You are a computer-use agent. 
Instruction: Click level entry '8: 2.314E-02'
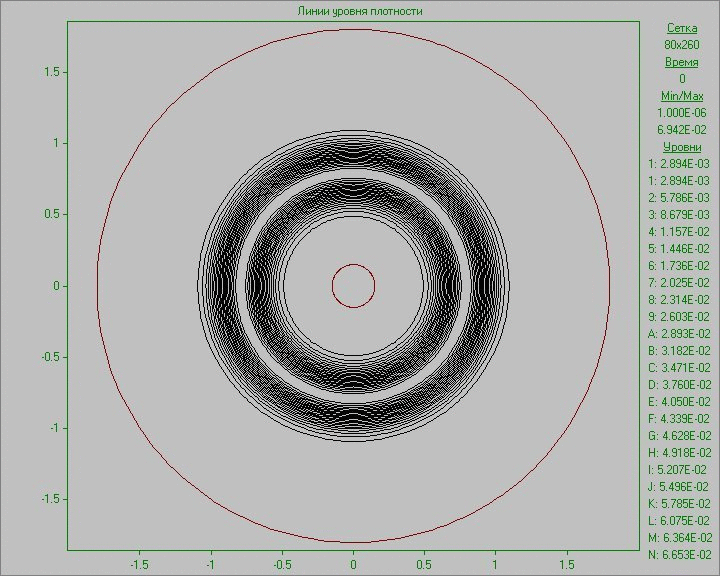[679, 300]
